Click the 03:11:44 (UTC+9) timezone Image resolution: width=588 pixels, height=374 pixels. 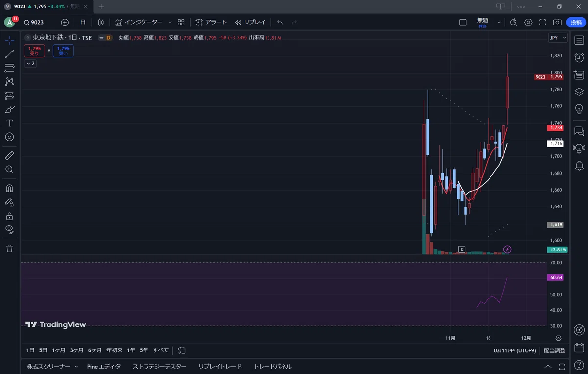click(515, 350)
